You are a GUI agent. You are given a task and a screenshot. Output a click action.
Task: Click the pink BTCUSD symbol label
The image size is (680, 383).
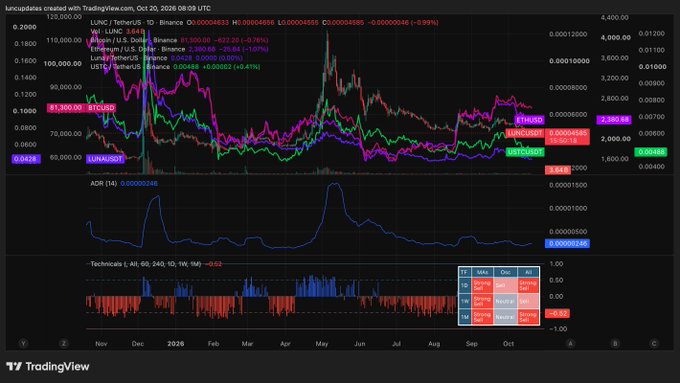101,108
